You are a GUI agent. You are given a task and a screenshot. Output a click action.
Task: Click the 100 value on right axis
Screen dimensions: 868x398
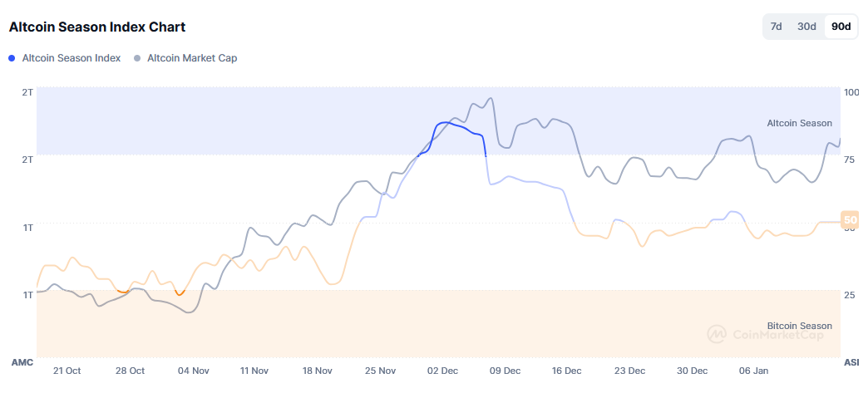(x=851, y=92)
